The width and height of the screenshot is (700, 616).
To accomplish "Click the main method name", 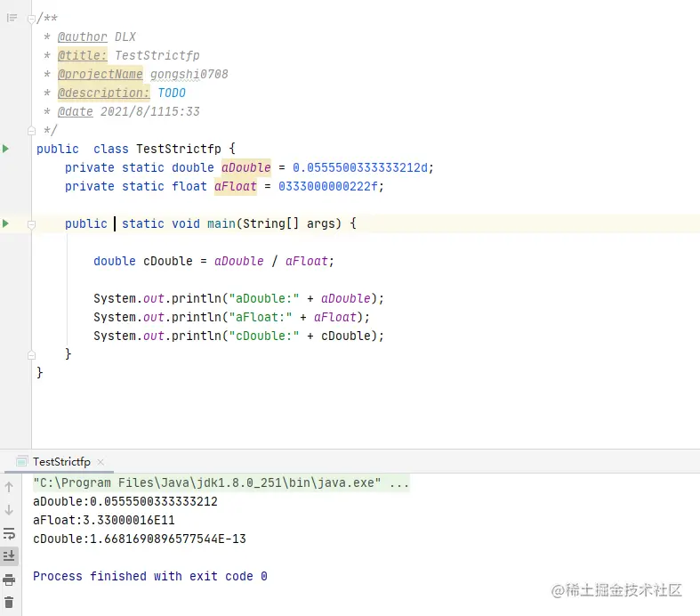I will [221, 223].
